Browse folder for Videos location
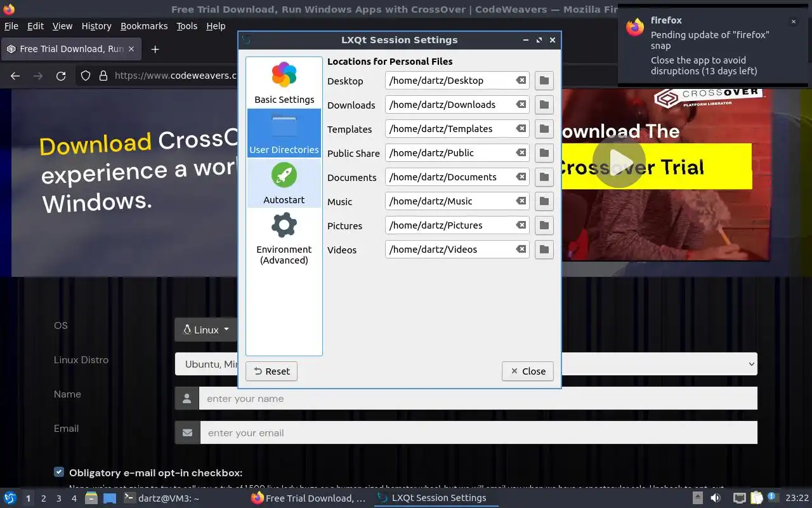 coord(544,250)
